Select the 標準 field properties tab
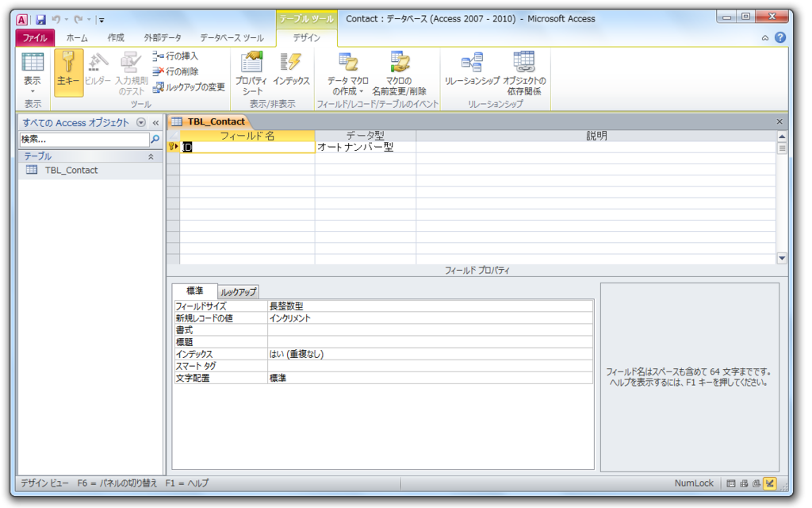 pos(195,291)
